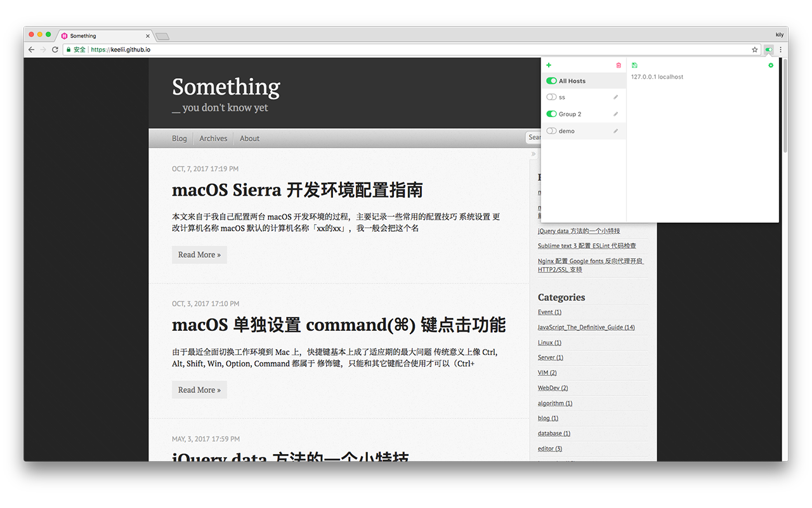Click the SwitchHosts extension icon in toolbar
This screenshot has height=508, width=812.
(768, 50)
